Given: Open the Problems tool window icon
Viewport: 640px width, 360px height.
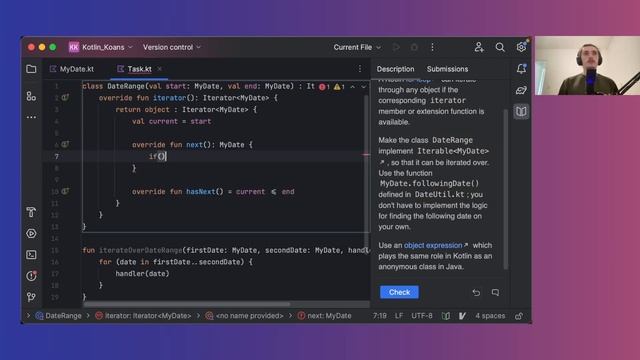Looking at the screenshot, I should coord(31,276).
